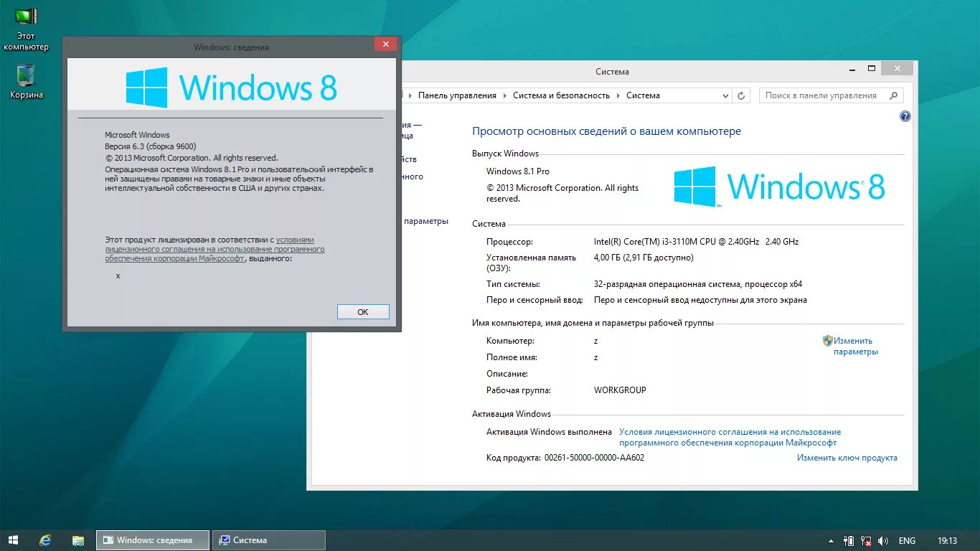Switch to the Windows: сведения taskbar tab

(152, 540)
